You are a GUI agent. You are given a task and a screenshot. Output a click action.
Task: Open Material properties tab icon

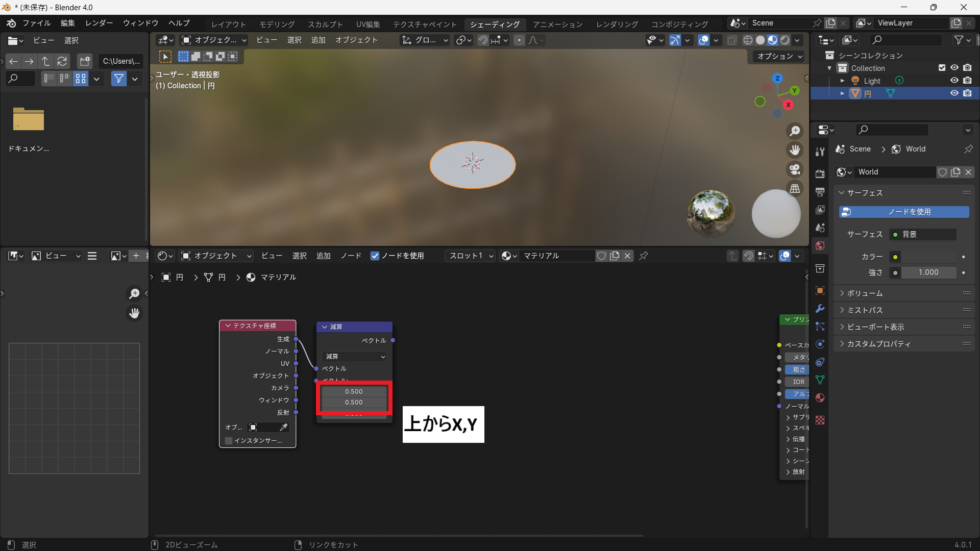pyautogui.click(x=820, y=398)
